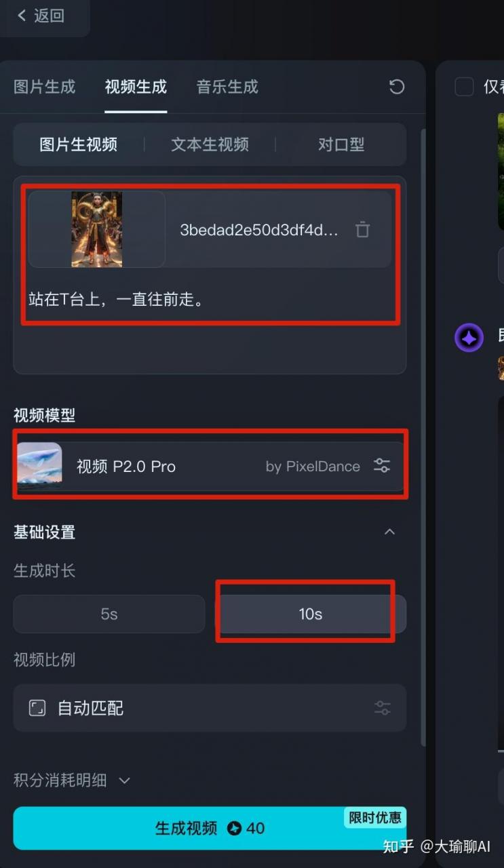Click the back arrow icon next to 返回
The height and width of the screenshot is (868, 504).
click(22, 15)
